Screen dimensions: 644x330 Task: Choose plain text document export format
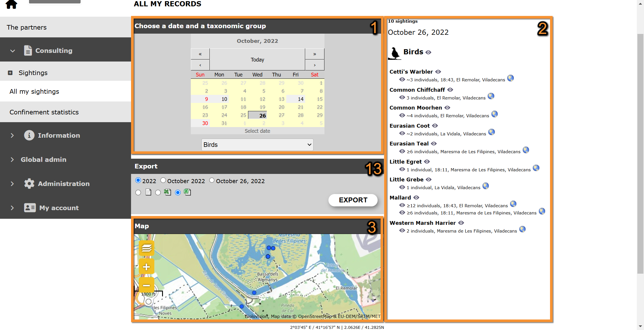[x=138, y=193]
